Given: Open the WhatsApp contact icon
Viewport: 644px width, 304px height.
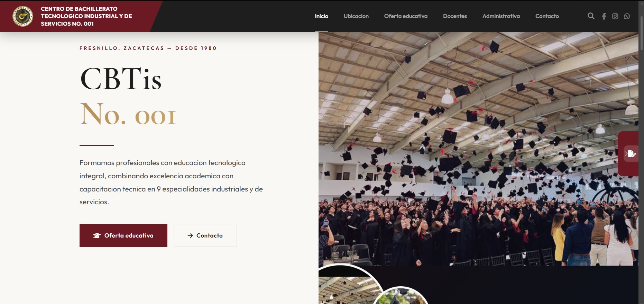Looking at the screenshot, I should [x=627, y=16].
